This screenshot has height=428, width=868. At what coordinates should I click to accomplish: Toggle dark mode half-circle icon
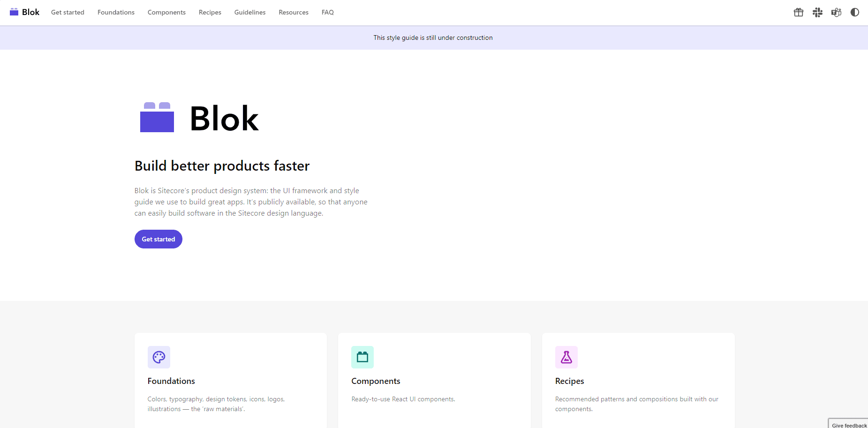point(855,12)
